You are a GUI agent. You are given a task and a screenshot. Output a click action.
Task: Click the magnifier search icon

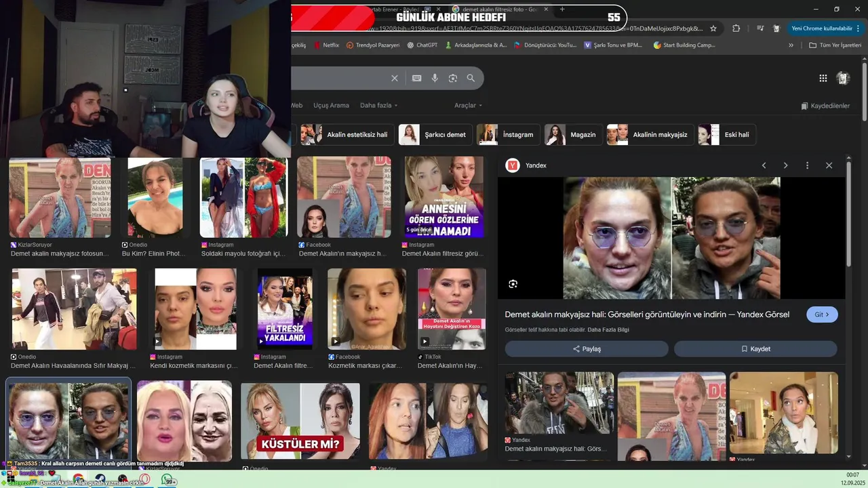[471, 78]
